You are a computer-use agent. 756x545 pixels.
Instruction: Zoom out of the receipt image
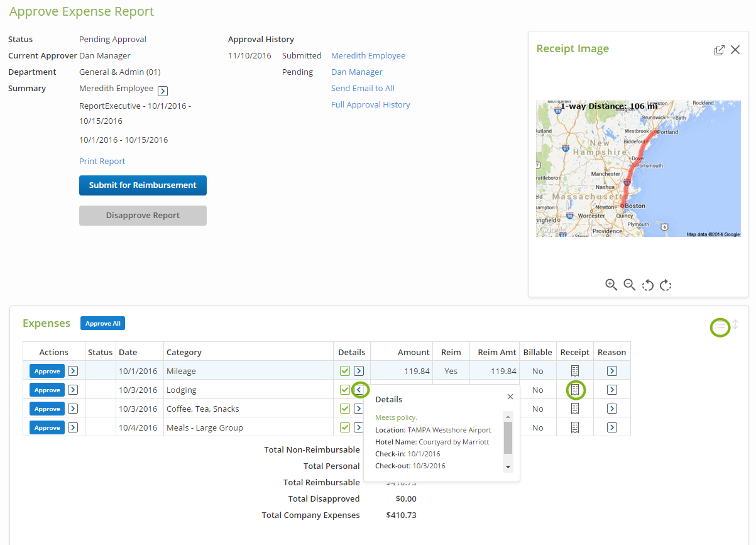point(630,285)
